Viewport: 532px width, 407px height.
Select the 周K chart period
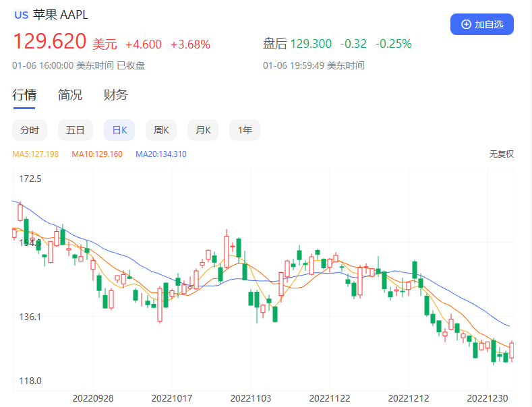coord(161,130)
